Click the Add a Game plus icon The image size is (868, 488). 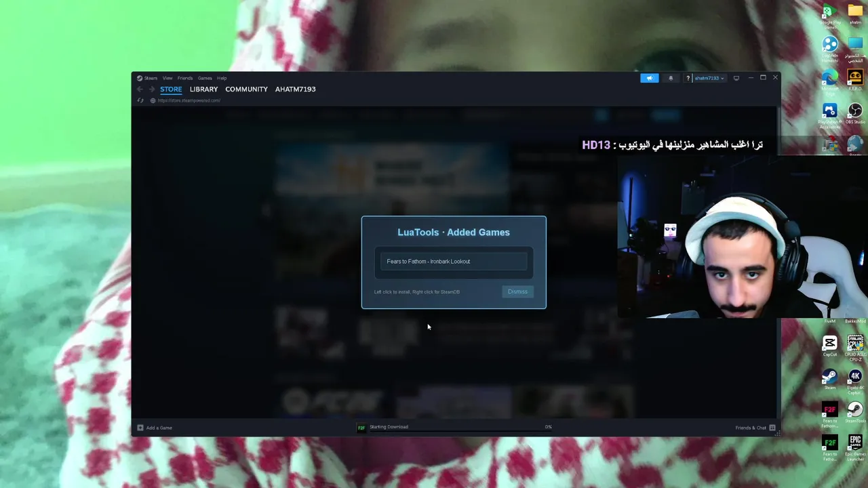tap(140, 428)
